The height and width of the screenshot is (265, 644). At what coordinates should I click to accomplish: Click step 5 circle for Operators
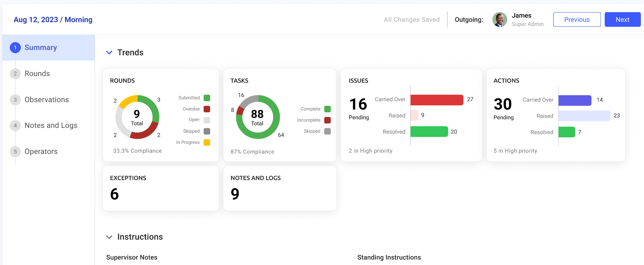pyautogui.click(x=15, y=152)
